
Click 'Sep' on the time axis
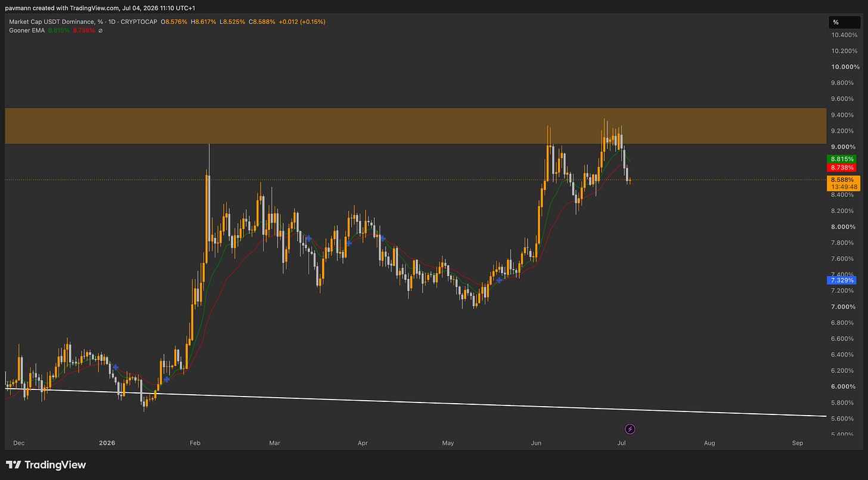(798, 443)
